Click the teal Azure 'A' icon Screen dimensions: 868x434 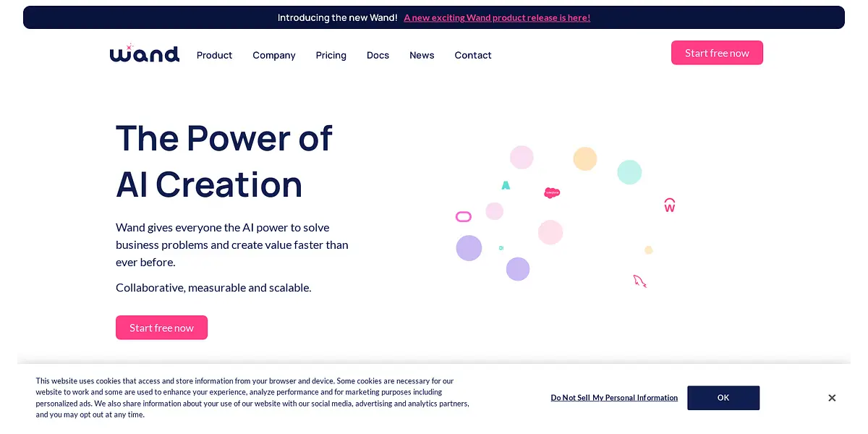pos(506,186)
